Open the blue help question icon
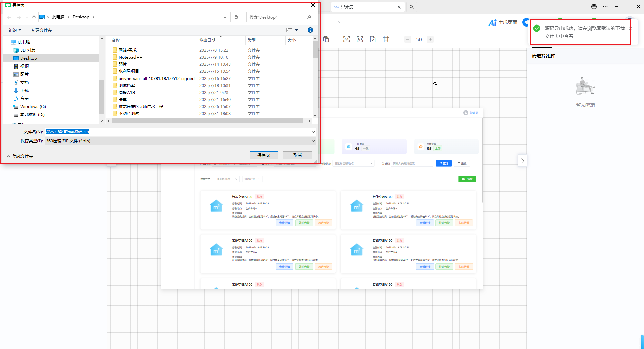The image size is (644, 349). point(310,30)
